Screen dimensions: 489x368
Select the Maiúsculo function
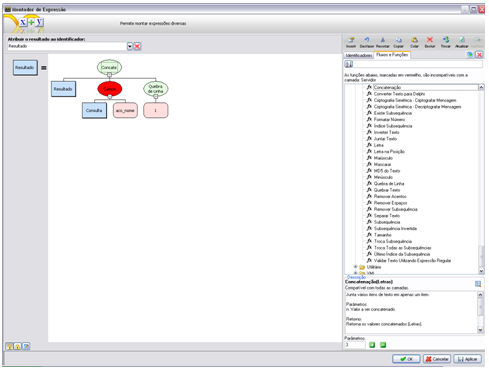[383, 158]
